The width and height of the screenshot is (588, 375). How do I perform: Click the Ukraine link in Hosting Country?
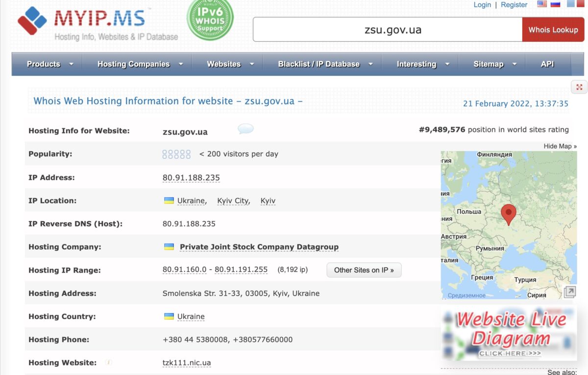point(191,316)
